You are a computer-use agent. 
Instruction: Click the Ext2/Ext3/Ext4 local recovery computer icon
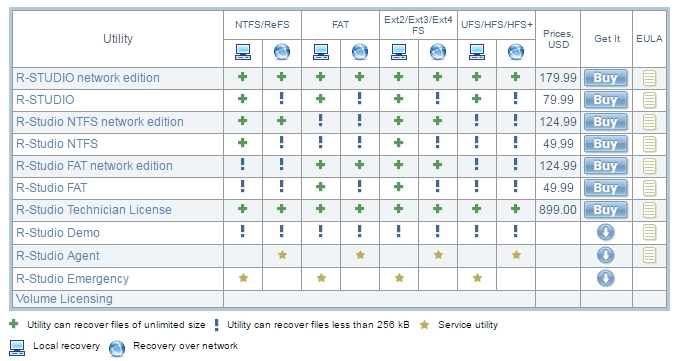pos(398,52)
